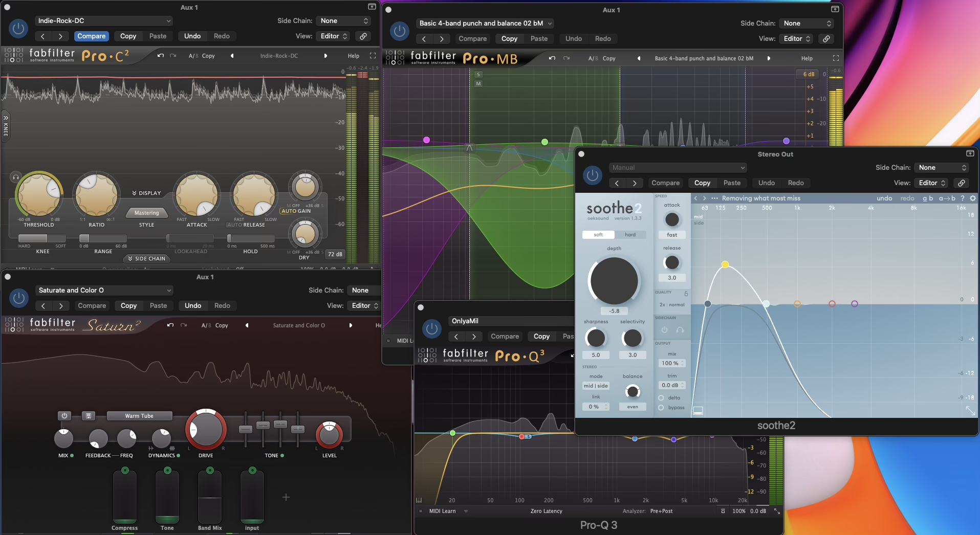Enable soothe2 bypass radio button
Screen dimensions: 980x535
point(661,408)
